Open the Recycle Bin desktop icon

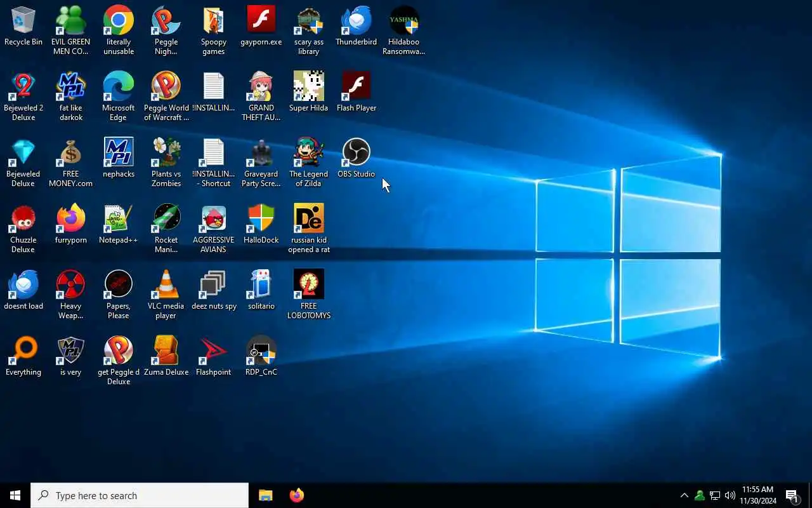[23, 27]
